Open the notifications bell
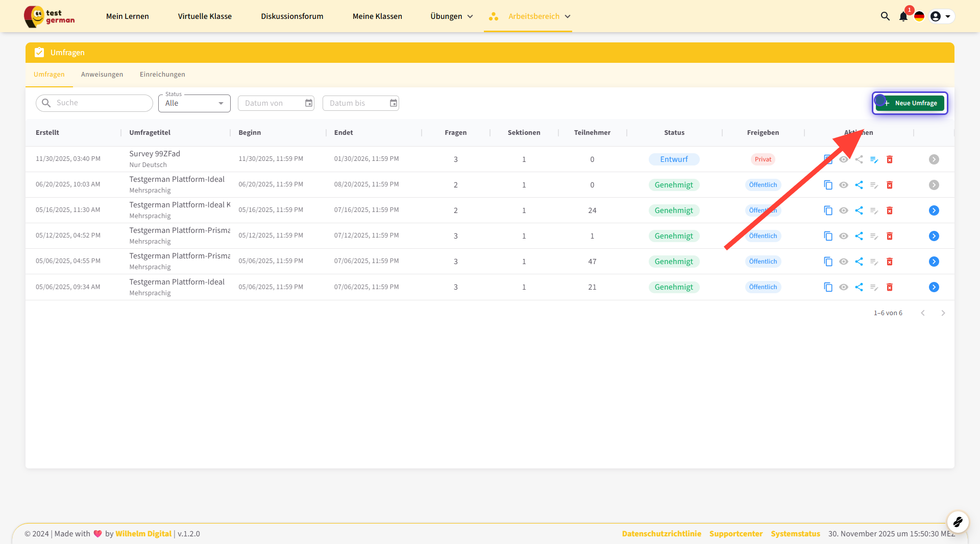980x544 pixels. coord(903,16)
